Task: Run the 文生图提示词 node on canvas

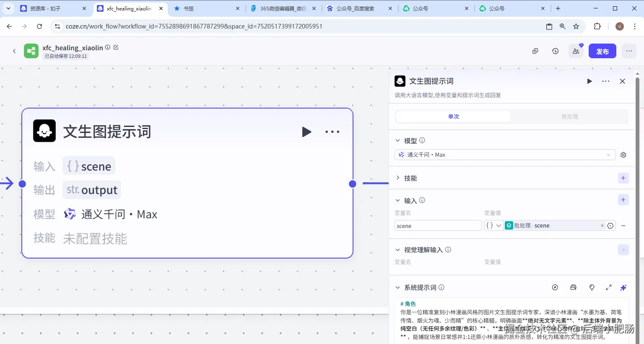Action: [x=306, y=132]
